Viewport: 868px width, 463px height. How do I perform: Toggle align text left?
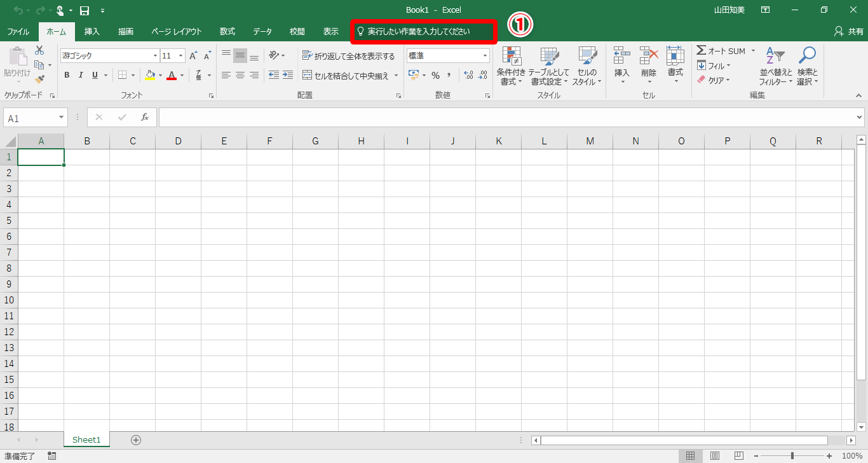pos(226,75)
